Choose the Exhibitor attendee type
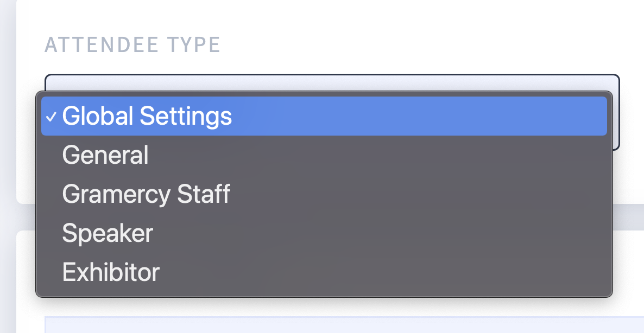 coord(324,272)
